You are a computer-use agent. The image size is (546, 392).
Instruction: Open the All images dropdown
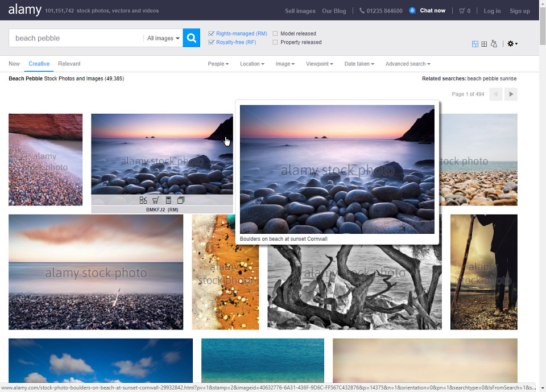click(x=163, y=38)
